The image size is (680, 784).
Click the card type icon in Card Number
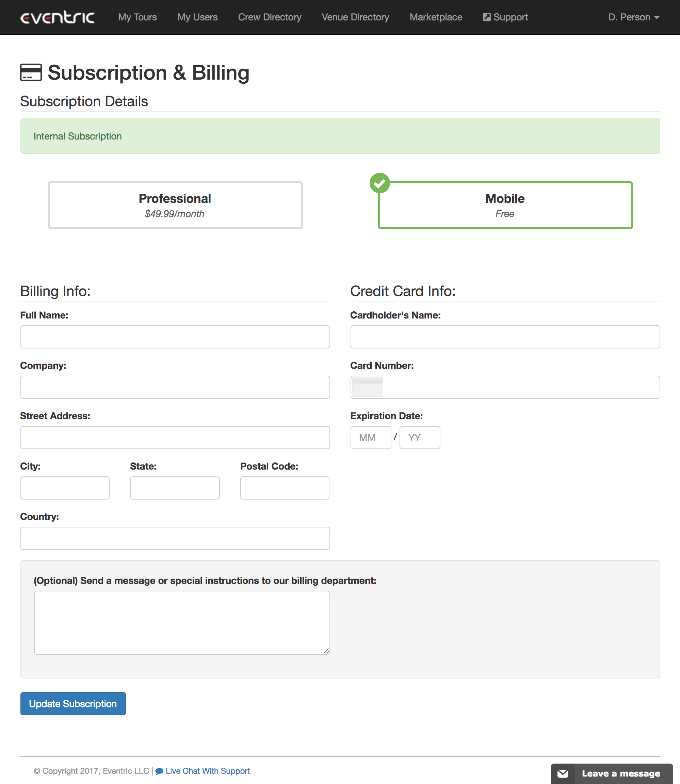[x=367, y=387]
